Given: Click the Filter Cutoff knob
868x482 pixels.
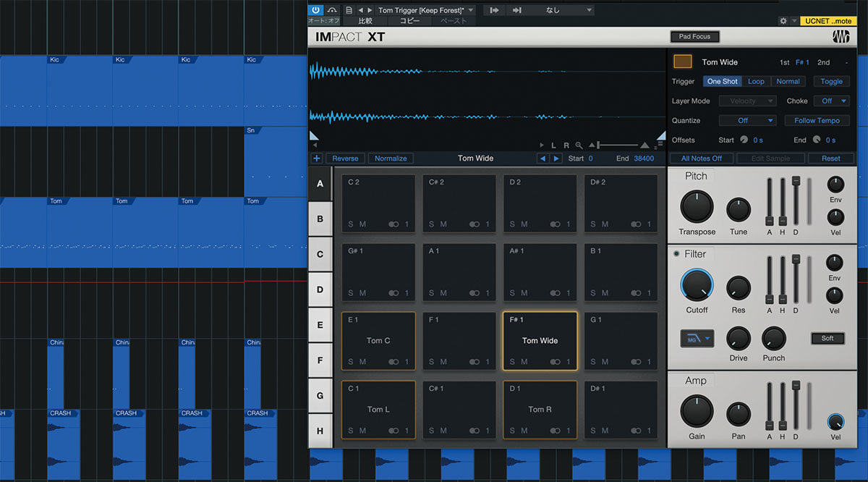Looking at the screenshot, I should (x=697, y=285).
